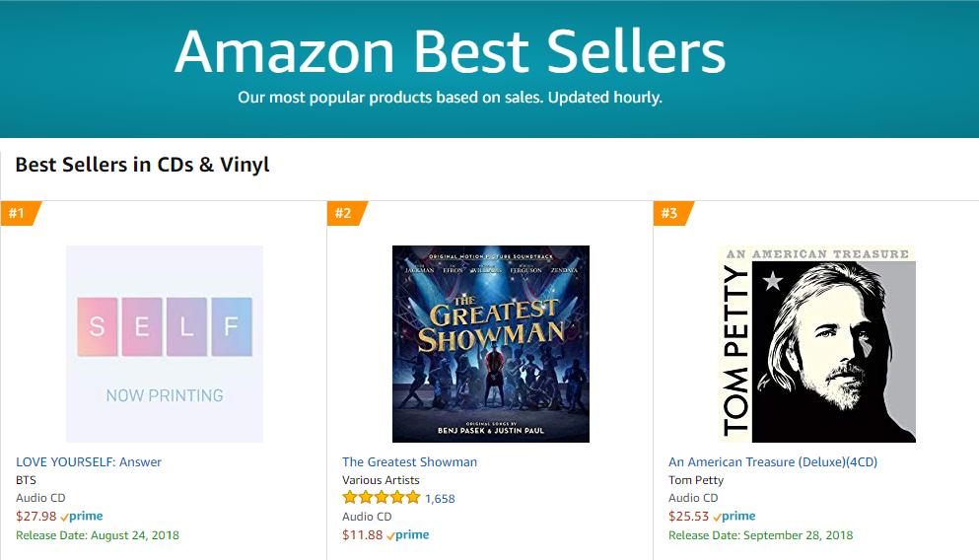Click the Prime logo next to $11.88
This screenshot has width=979, height=560.
pos(408,535)
